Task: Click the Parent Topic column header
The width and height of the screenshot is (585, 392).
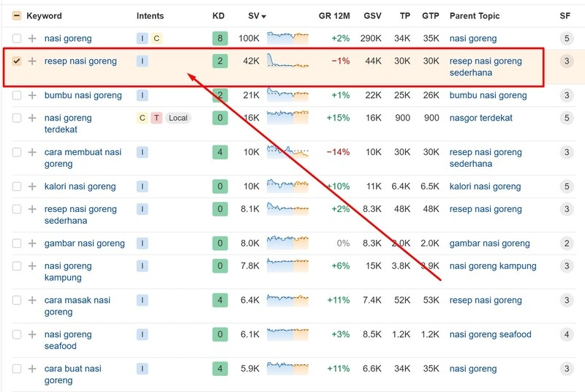Action: [475, 16]
